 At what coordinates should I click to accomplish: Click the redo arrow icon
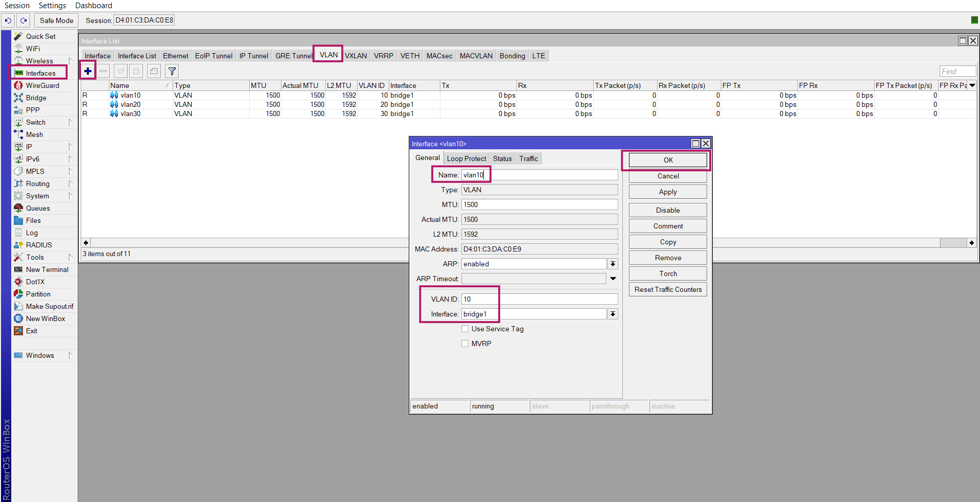tap(24, 20)
